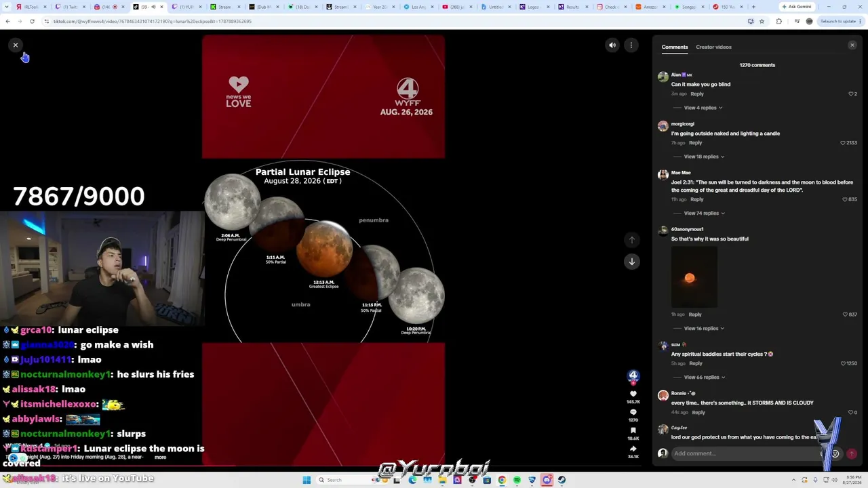This screenshot has width=868, height=488.
Task: Go to the next video arrow
Action: click(x=632, y=262)
